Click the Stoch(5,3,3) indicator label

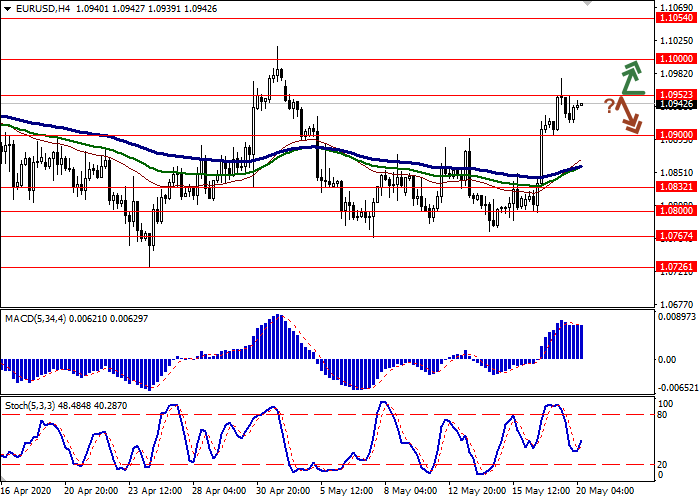point(31,405)
